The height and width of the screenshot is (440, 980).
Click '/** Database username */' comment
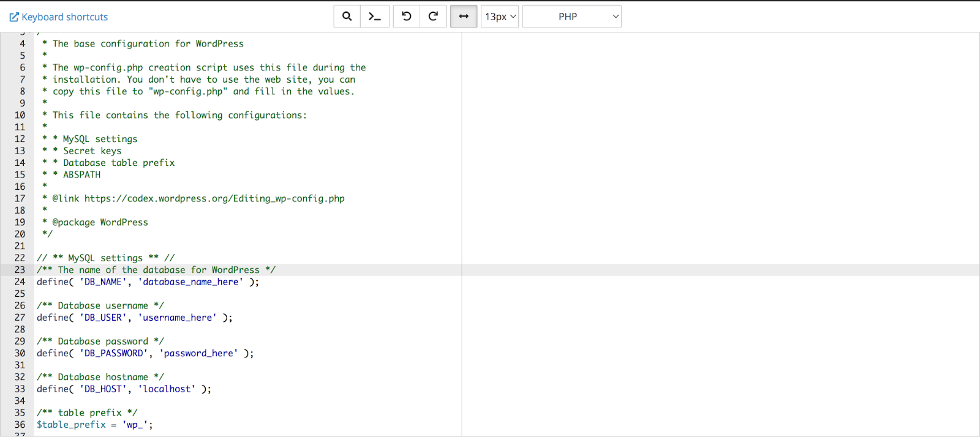click(x=100, y=306)
